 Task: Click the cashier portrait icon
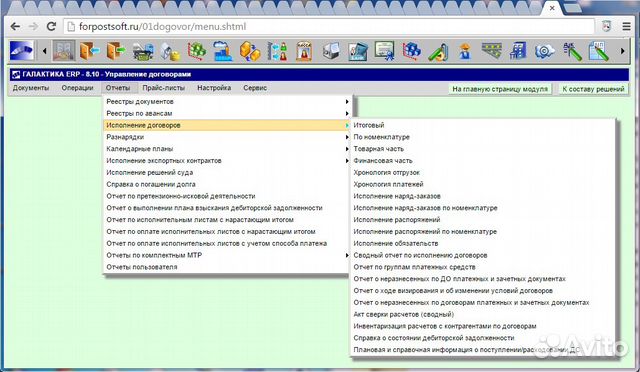304,51
